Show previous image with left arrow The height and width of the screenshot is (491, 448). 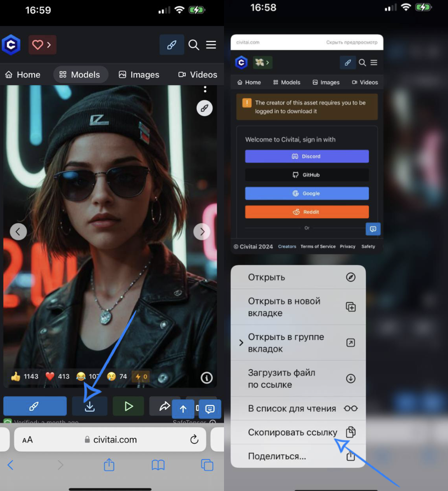coord(18,231)
